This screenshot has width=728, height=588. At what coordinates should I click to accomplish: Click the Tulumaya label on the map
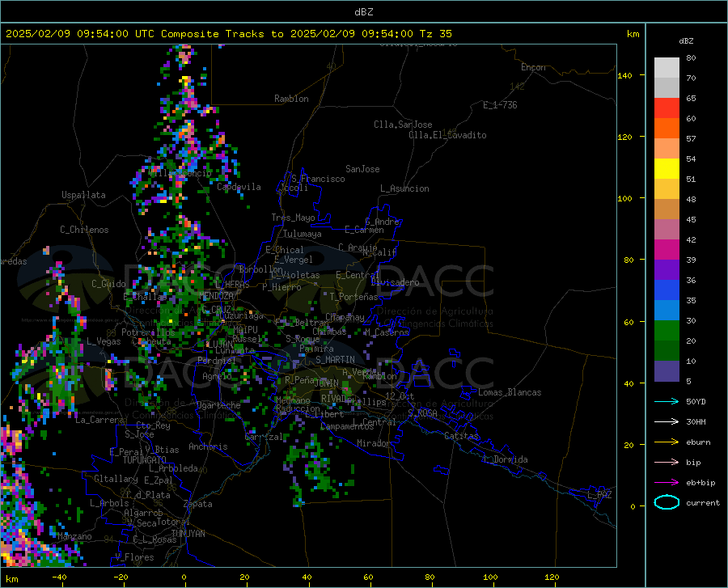tap(303, 234)
